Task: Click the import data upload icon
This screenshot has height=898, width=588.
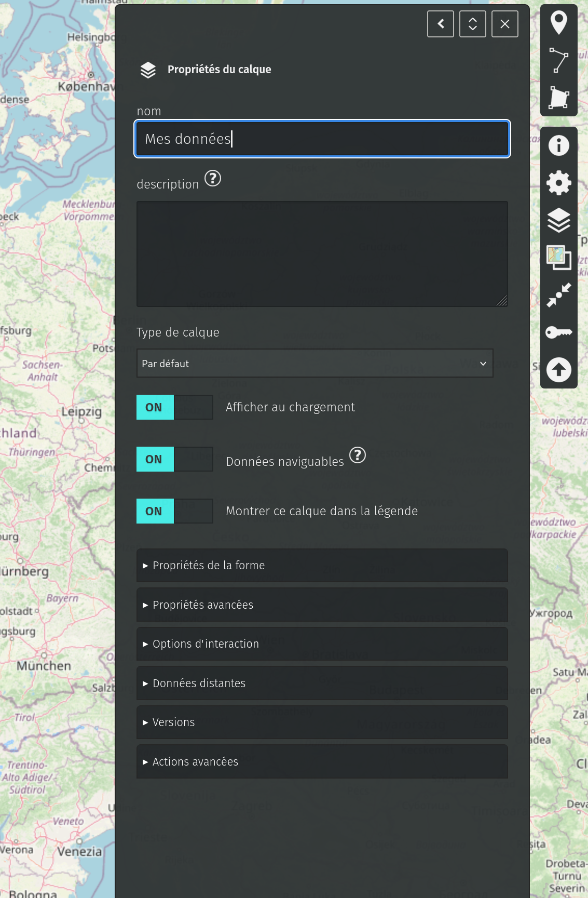Action: pyautogui.click(x=558, y=370)
